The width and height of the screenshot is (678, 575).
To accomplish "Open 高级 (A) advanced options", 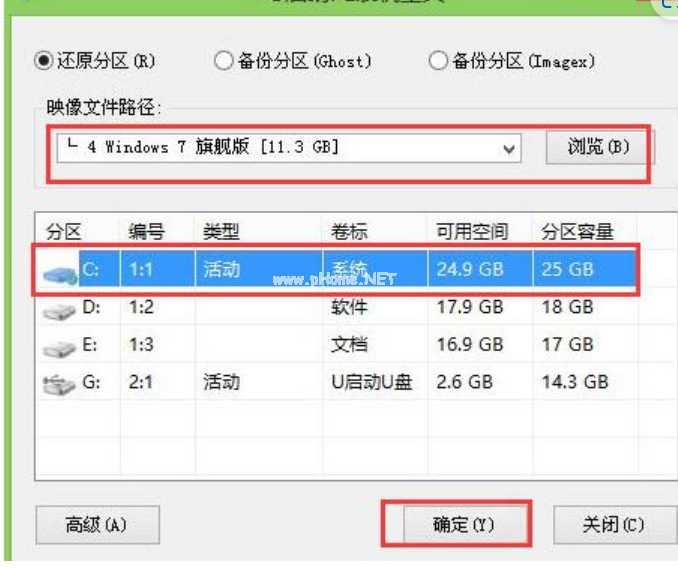I will (x=97, y=524).
